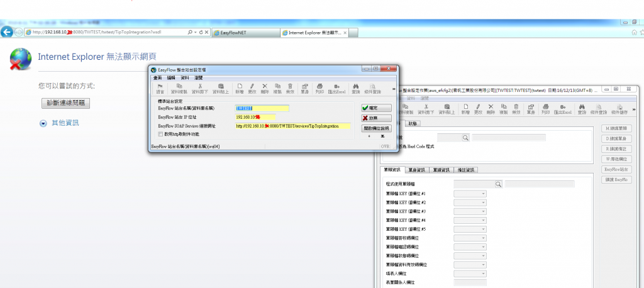Switch to EasyFlowNET browser tab
Image resolution: width=644 pixels, height=288 pixels.
(247, 33)
